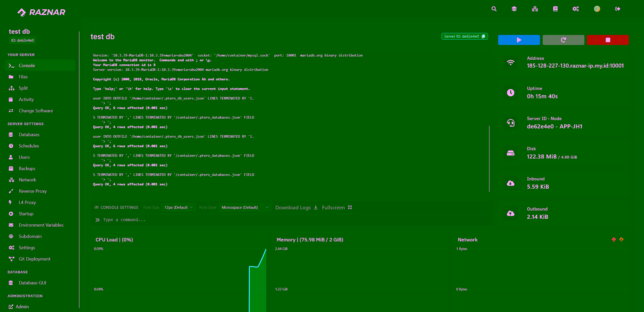Click the Reverse Proxy brush icon

tap(11, 191)
